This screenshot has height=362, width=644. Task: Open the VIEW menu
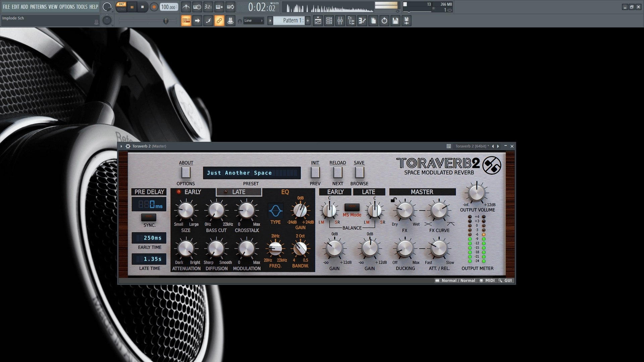click(x=53, y=7)
